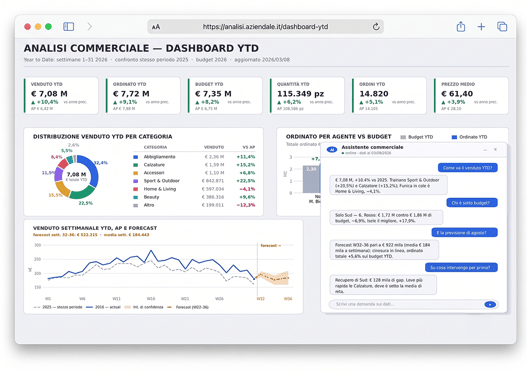Click the purple Sport & Outdoor swatch
527x372 pixels.
coord(136,181)
